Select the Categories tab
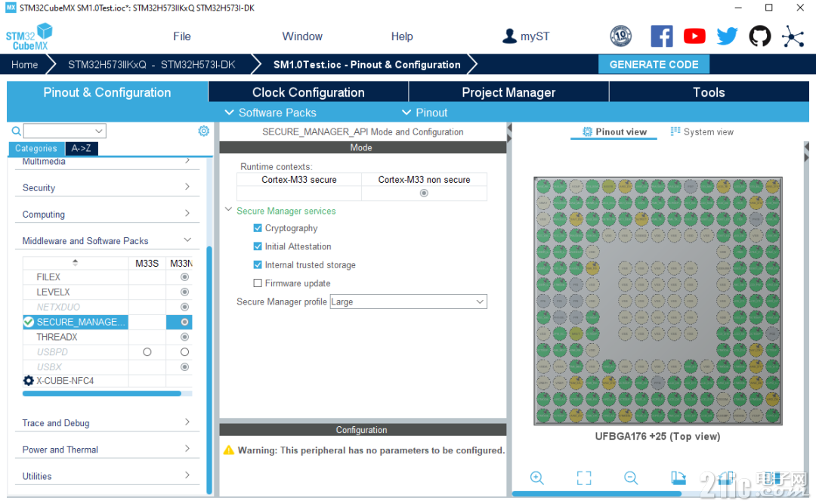Screen dimensions: 816x504 click(x=36, y=148)
